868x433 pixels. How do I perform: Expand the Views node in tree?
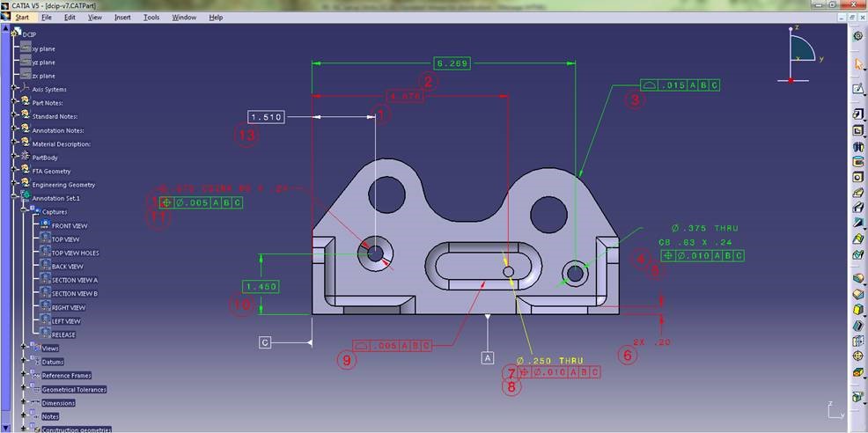[24, 349]
